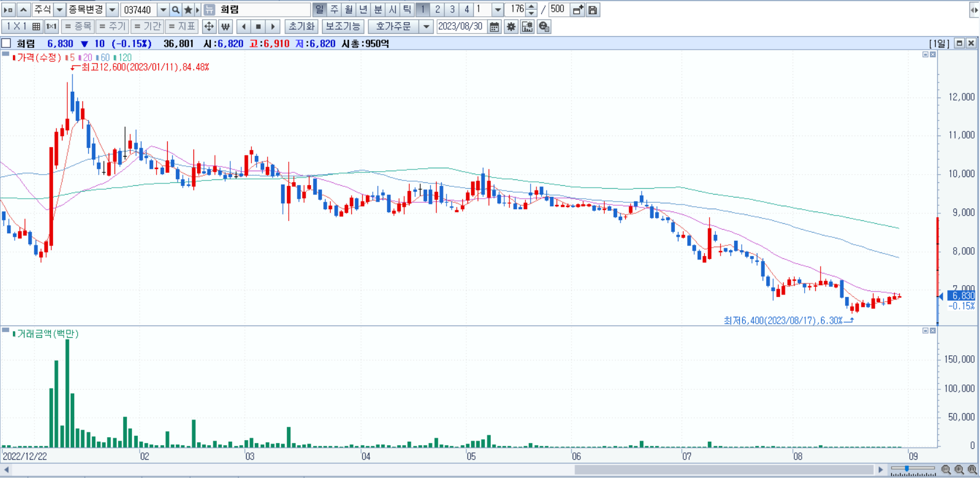980x478 pixels.
Task: Select the 일 daily chart period
Action: click(x=319, y=9)
